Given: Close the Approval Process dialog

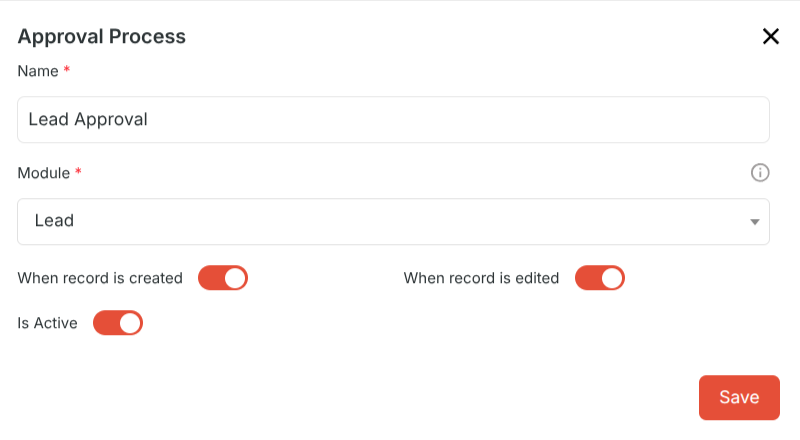Looking at the screenshot, I should pos(770,36).
